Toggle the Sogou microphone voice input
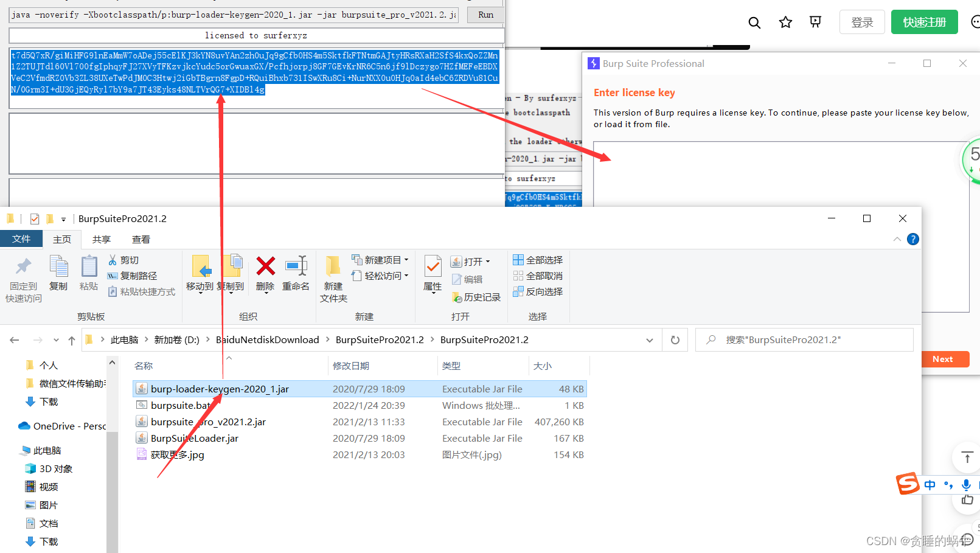Image resolution: width=980 pixels, height=553 pixels. point(966,485)
